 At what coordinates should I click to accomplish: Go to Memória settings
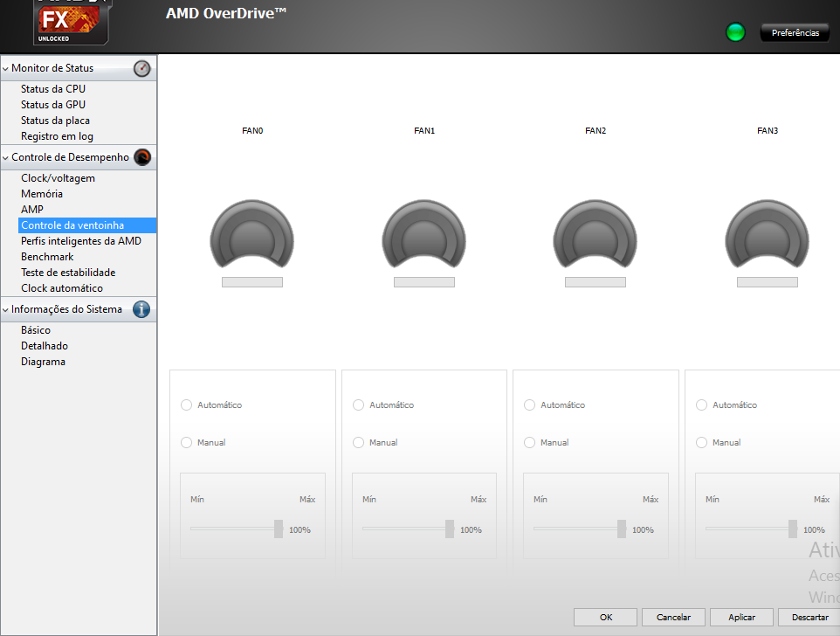(42, 193)
